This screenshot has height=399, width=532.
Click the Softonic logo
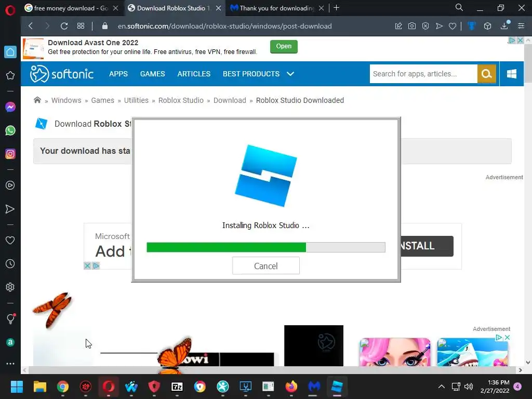pos(61,74)
